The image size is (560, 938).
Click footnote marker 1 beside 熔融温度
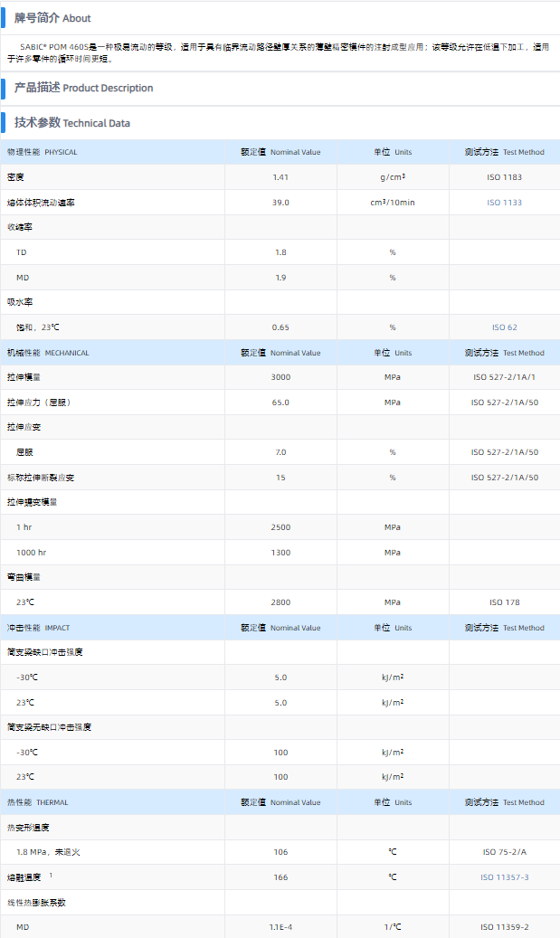(x=52, y=875)
